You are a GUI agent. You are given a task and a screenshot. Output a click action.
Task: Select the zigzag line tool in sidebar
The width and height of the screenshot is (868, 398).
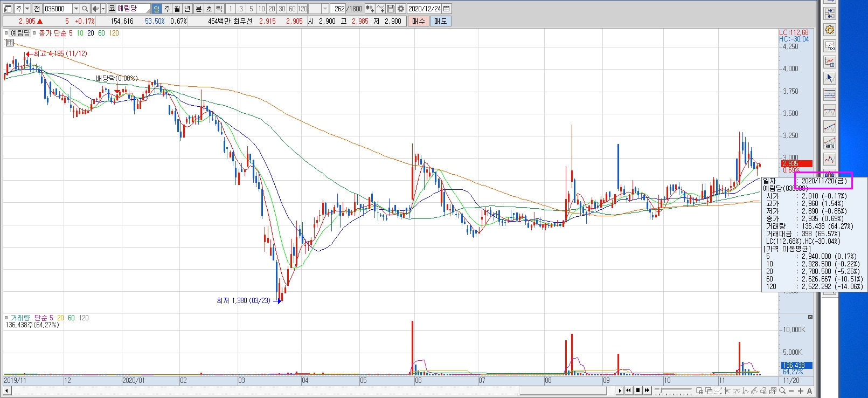830,159
